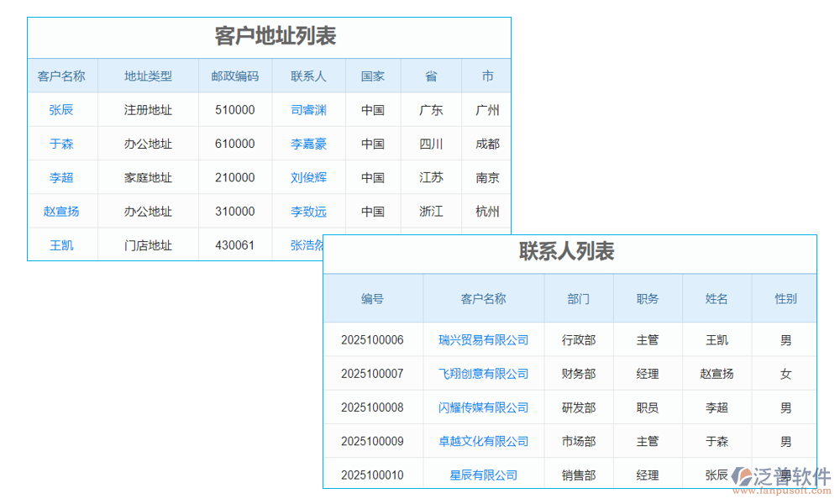Open company link 星辰有限公司

click(x=484, y=475)
